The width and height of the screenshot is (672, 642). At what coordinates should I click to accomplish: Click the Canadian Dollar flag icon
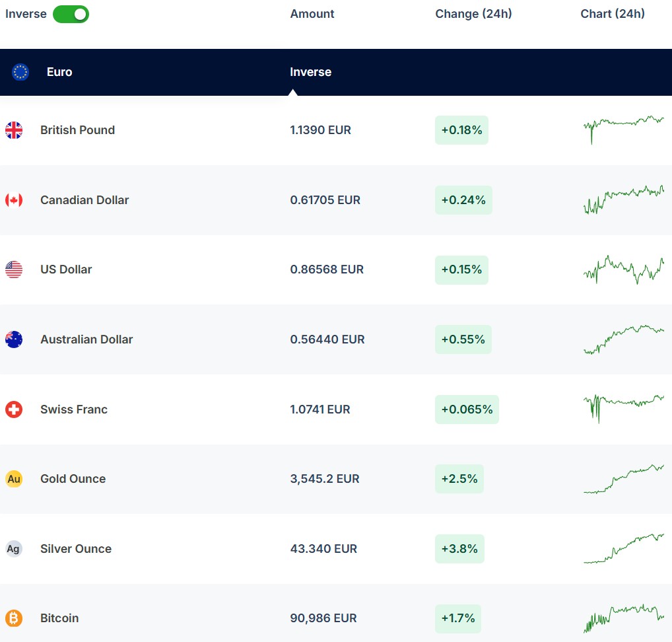click(14, 200)
